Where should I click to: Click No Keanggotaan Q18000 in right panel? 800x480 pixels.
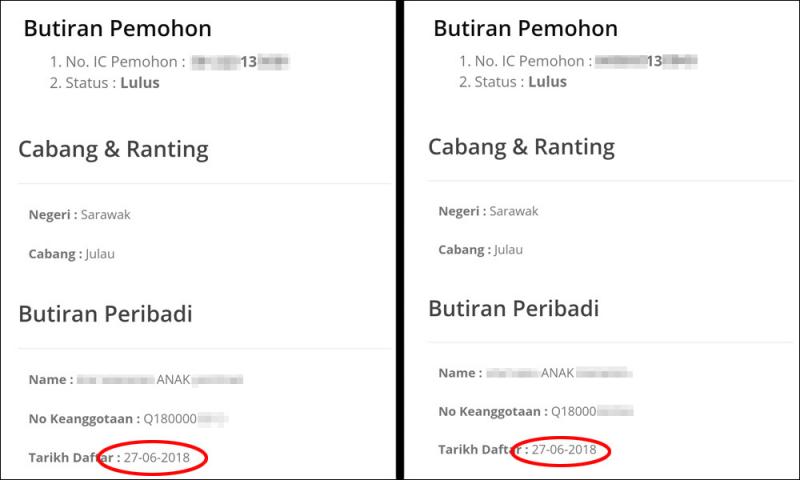(535, 411)
